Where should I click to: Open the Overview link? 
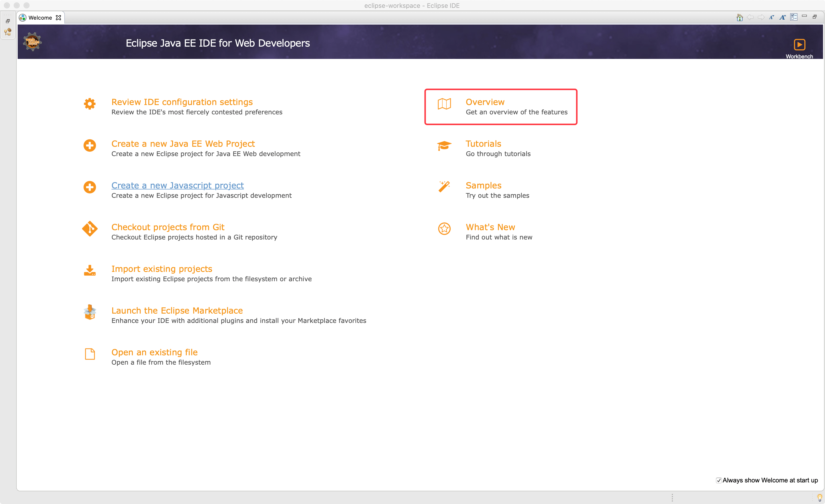(485, 102)
